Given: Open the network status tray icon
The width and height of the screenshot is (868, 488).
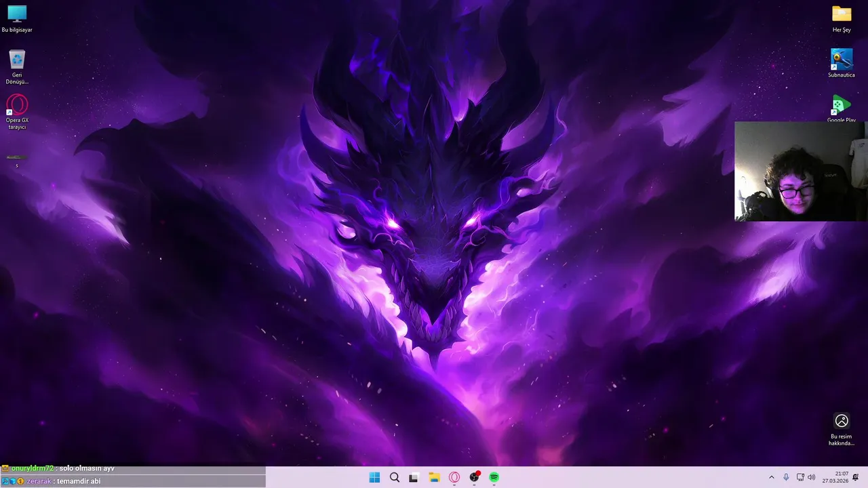Looking at the screenshot, I should (x=800, y=477).
